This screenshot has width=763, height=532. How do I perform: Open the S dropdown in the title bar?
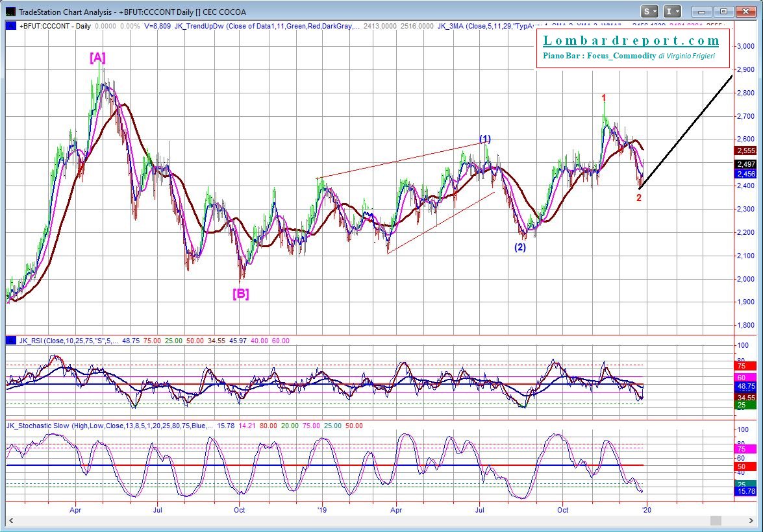[x=650, y=12]
